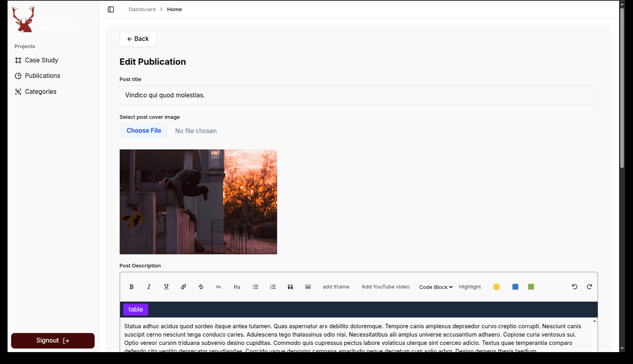Click the Post title input field

tap(358, 96)
